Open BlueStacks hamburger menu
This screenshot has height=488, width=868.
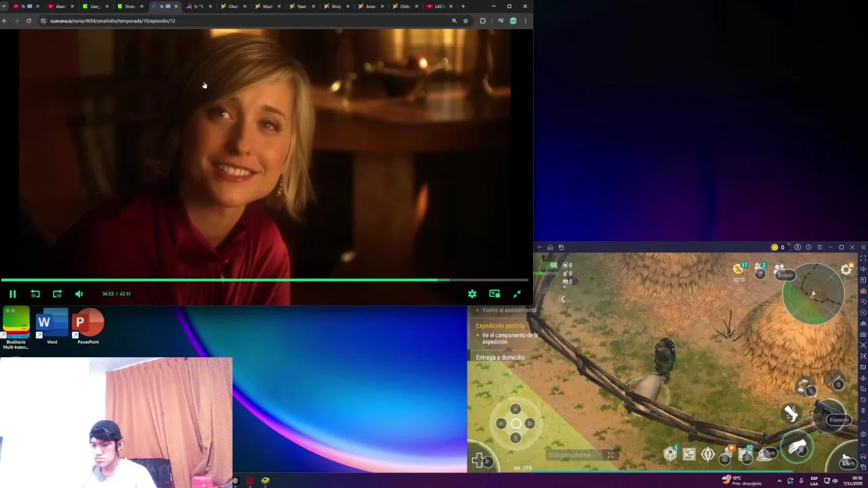point(819,247)
